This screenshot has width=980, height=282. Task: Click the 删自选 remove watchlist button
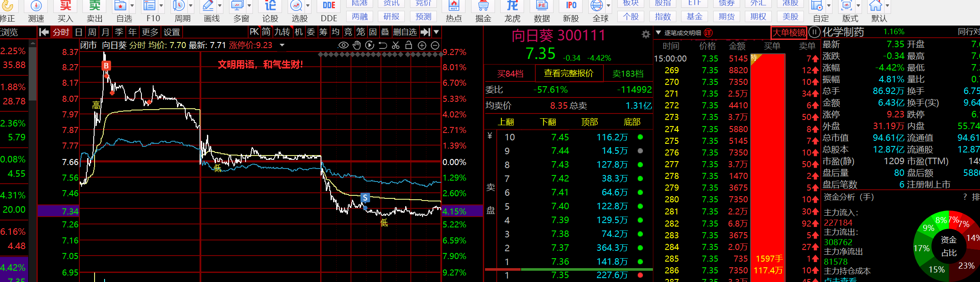405,32
